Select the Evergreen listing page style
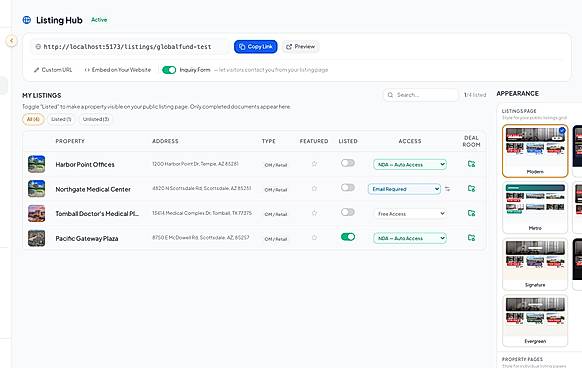Image resolution: width=582 pixels, height=368 pixels. 535,320
